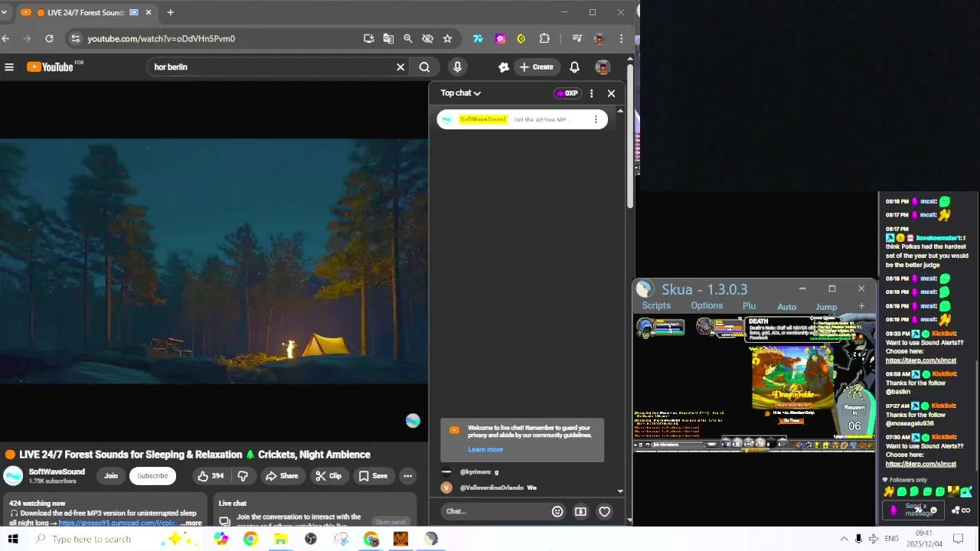The height and width of the screenshot is (551, 980).
Task: Open File Explorer from the taskbar
Action: point(280,539)
